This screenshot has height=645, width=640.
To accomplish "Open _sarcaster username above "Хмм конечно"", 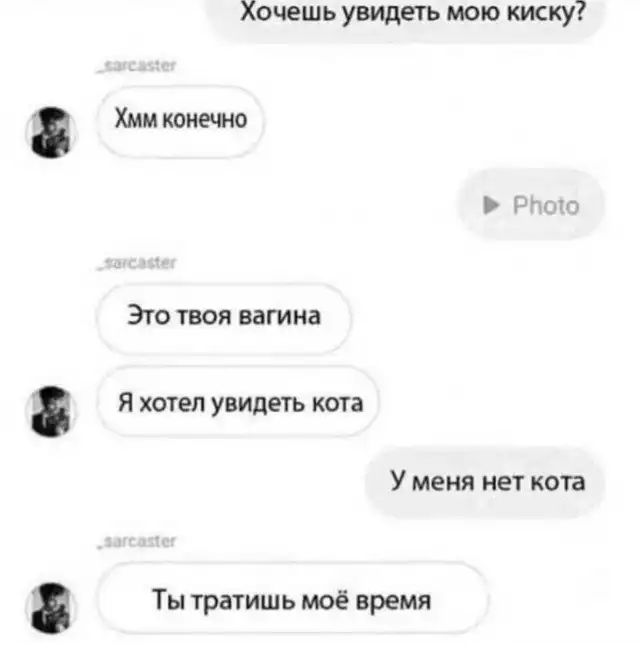I will point(137,66).
